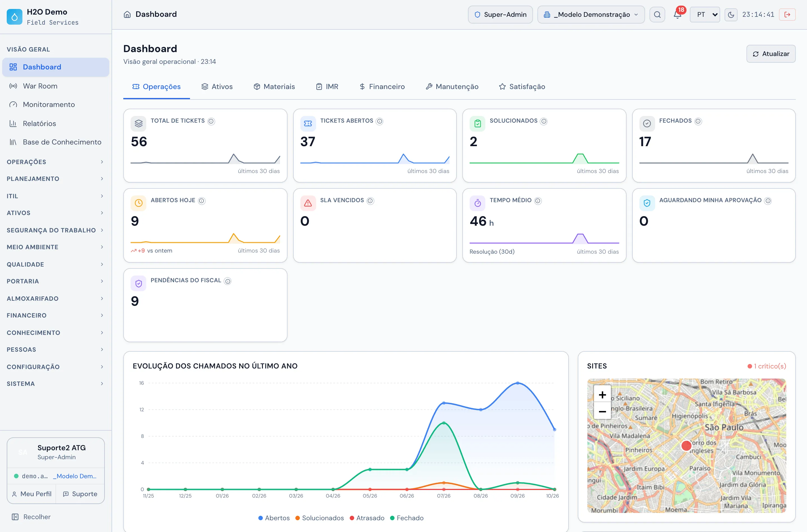This screenshot has width=807, height=532.
Task: Click the notifications bell icon
Action: pyautogui.click(x=677, y=14)
